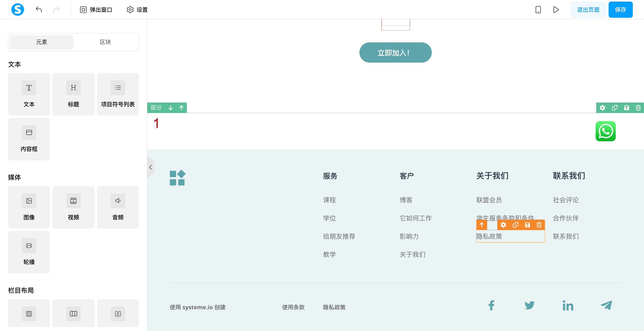
Task: Switch to the 区块 tab
Action: 105,42
